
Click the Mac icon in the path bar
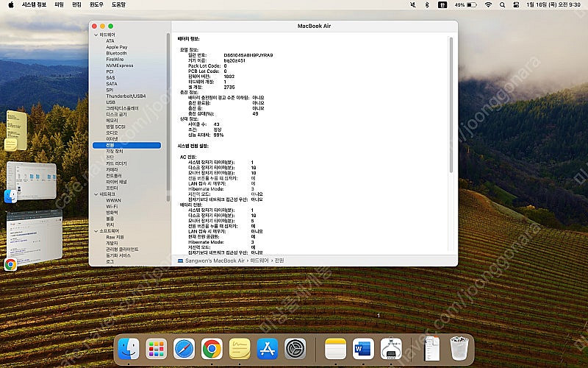(x=180, y=261)
